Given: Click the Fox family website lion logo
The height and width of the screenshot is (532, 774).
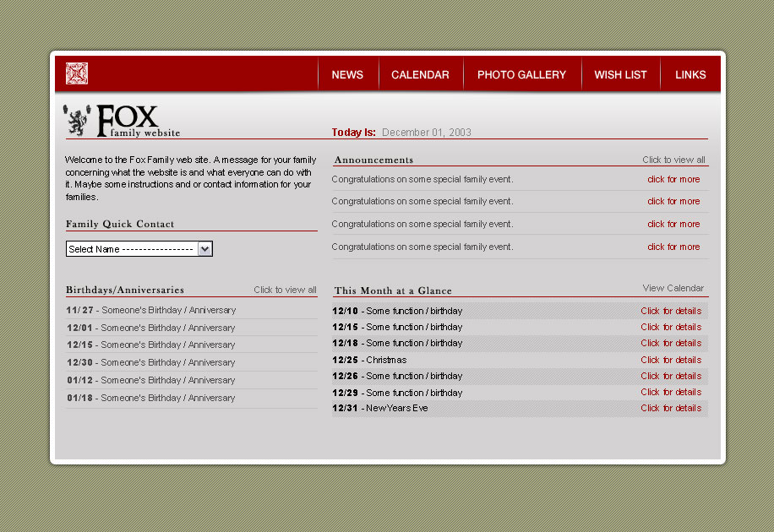Looking at the screenshot, I should [77, 121].
